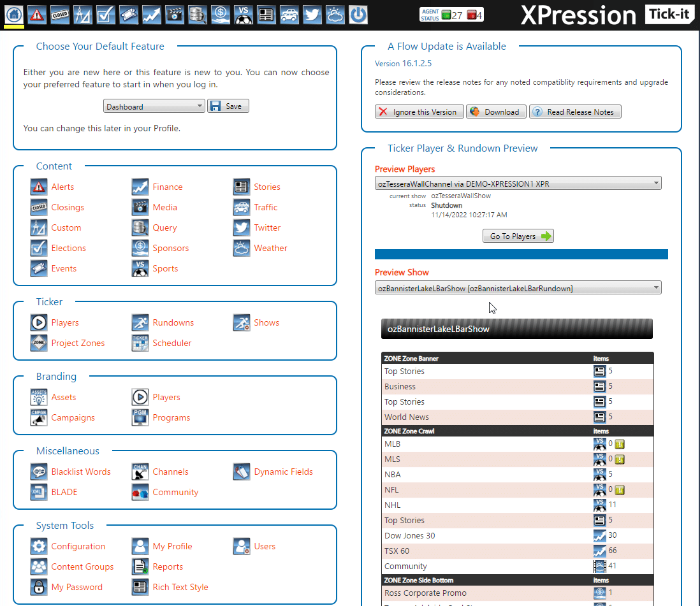Open the default feature Dashboard dropdown
700x606 pixels.
click(154, 106)
